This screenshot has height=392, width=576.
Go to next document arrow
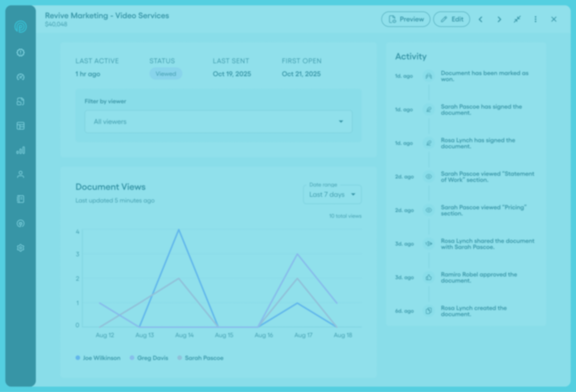[x=499, y=19]
